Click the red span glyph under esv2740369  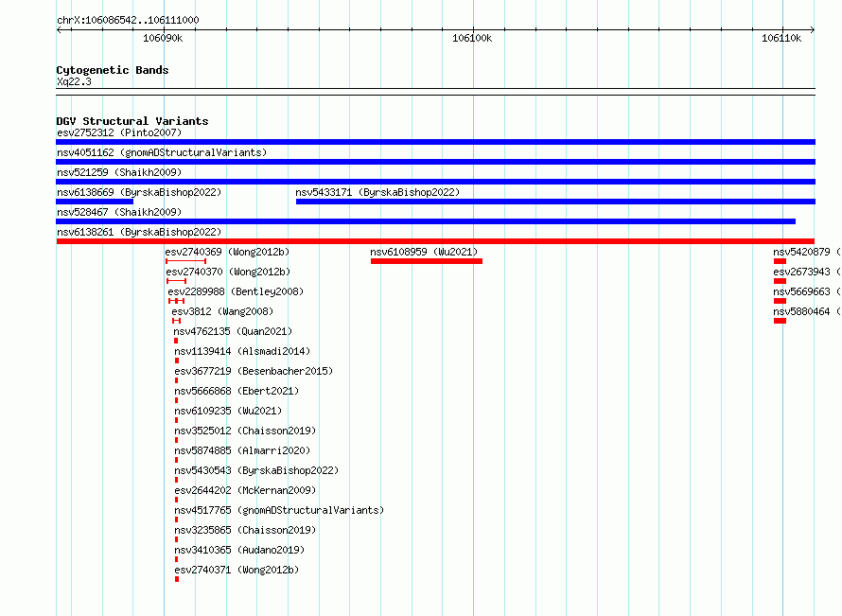185,261
